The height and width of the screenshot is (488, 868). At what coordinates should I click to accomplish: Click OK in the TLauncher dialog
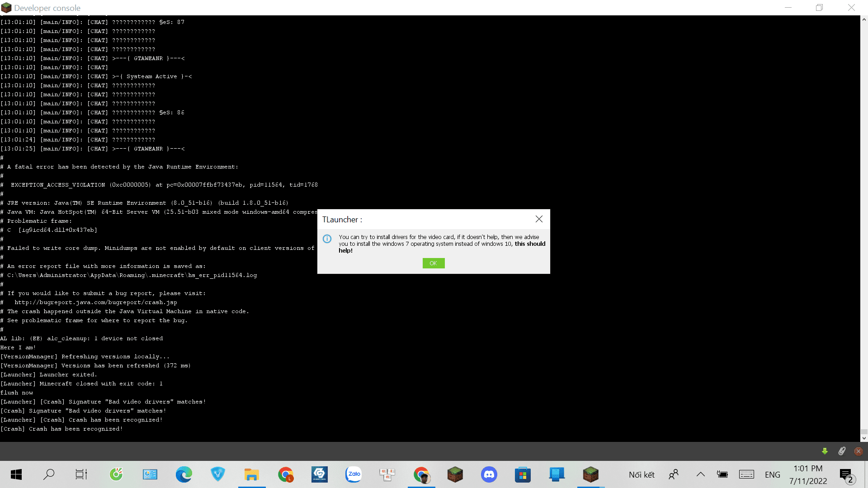coord(433,263)
